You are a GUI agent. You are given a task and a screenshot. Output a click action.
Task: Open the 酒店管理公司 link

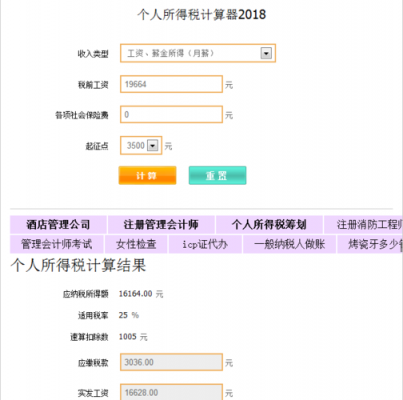(x=58, y=225)
